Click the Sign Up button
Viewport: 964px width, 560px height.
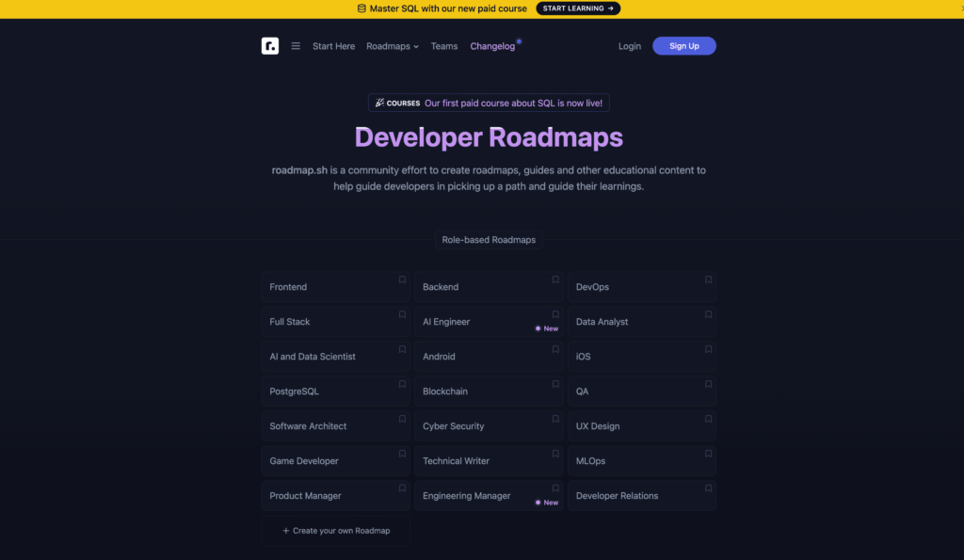(x=684, y=46)
